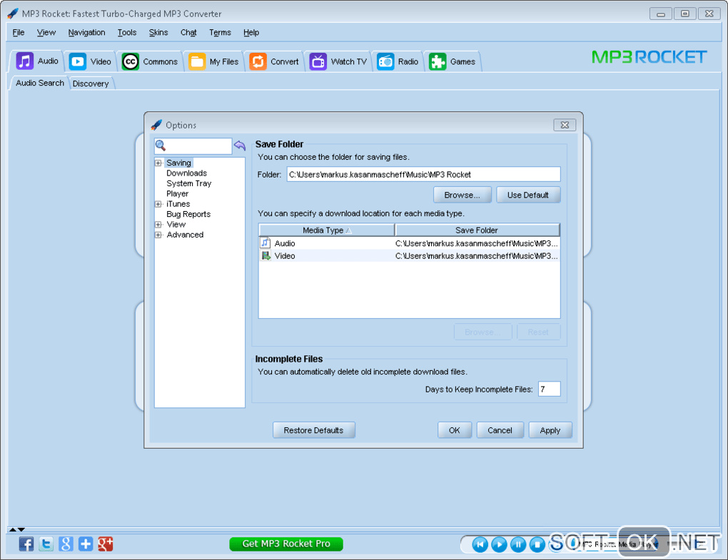The height and width of the screenshot is (560, 728).
Task: Click the Watch TV tab icon
Action: [x=318, y=61]
